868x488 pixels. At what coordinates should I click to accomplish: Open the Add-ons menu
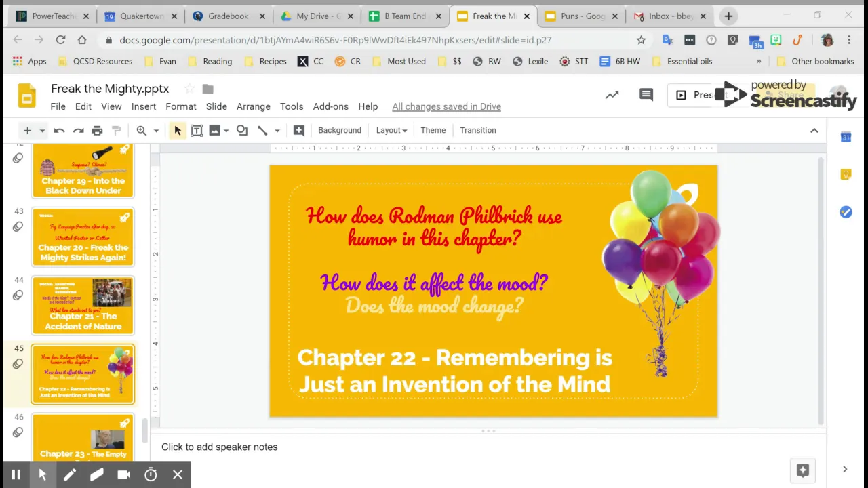click(331, 106)
